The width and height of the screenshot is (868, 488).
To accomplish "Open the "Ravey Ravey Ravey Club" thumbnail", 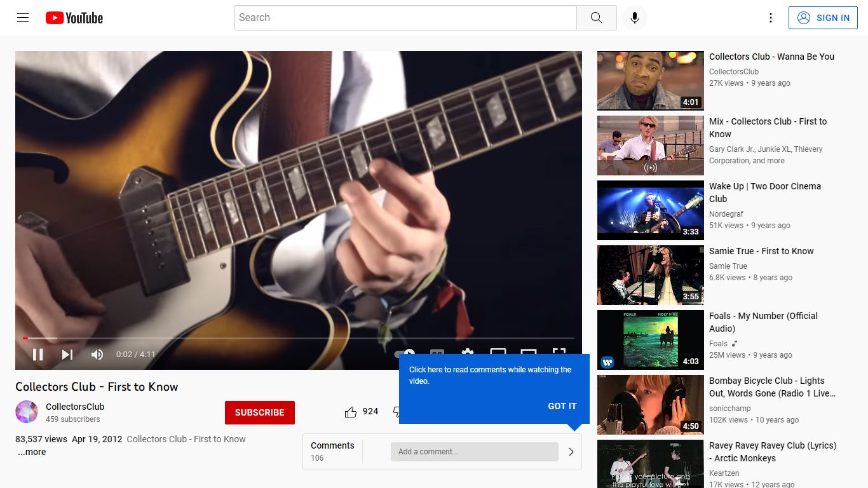I will tap(651, 464).
